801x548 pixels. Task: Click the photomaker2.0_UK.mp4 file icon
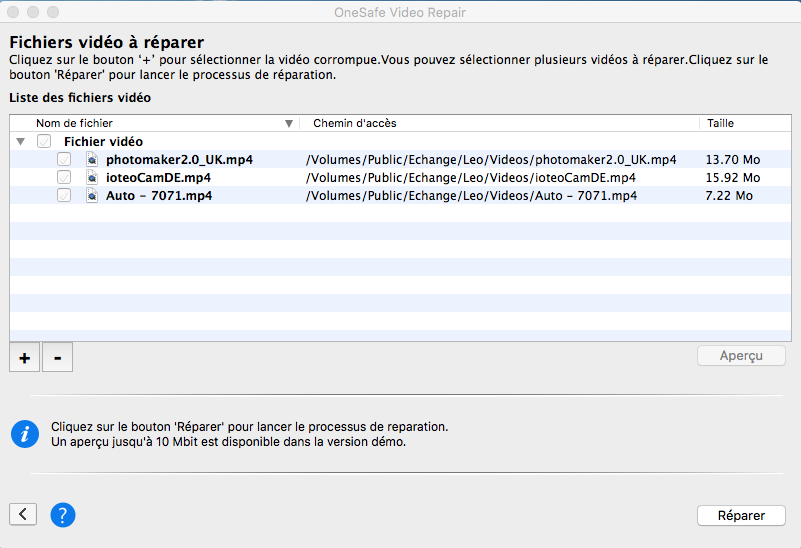(x=91, y=160)
